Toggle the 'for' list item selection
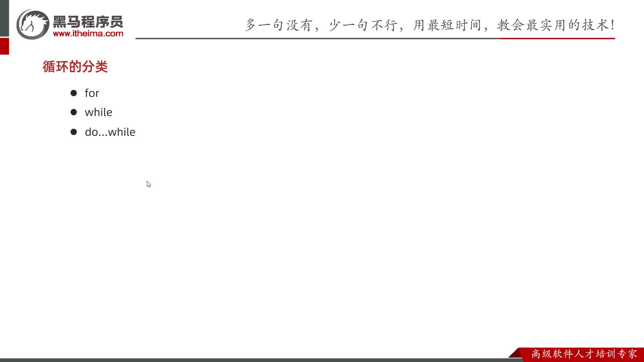 point(92,93)
